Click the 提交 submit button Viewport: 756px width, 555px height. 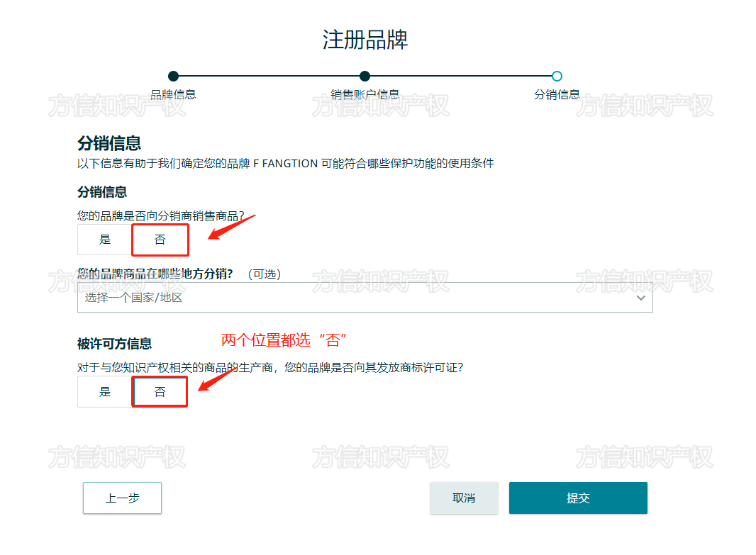point(578,498)
